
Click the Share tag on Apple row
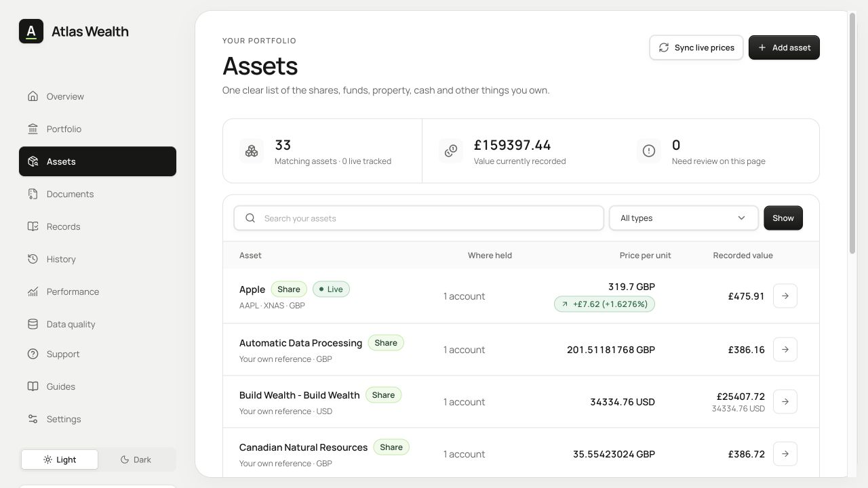point(289,289)
